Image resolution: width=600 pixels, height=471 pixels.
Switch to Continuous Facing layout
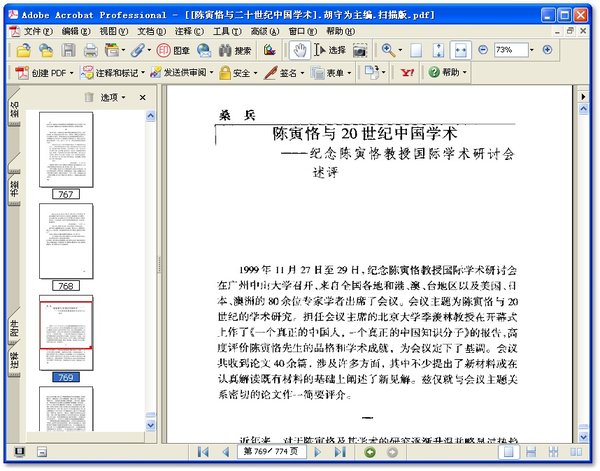click(x=553, y=453)
